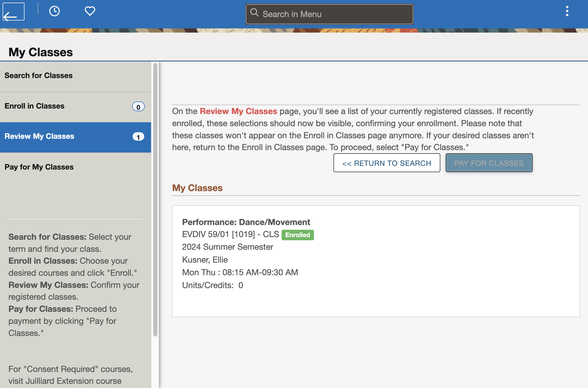Click instructor name Kusner, Ellie

(205, 260)
